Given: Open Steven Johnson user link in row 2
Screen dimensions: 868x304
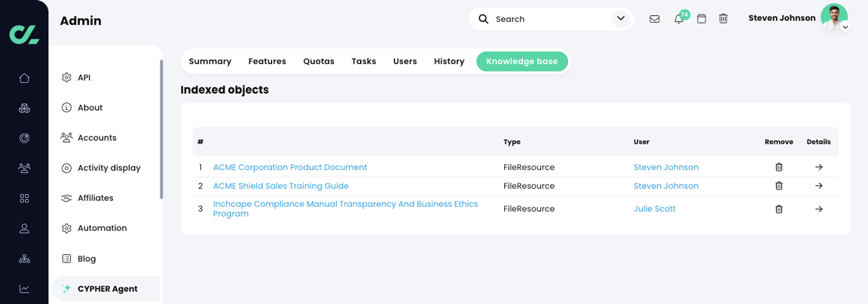Looking at the screenshot, I should click(666, 186).
